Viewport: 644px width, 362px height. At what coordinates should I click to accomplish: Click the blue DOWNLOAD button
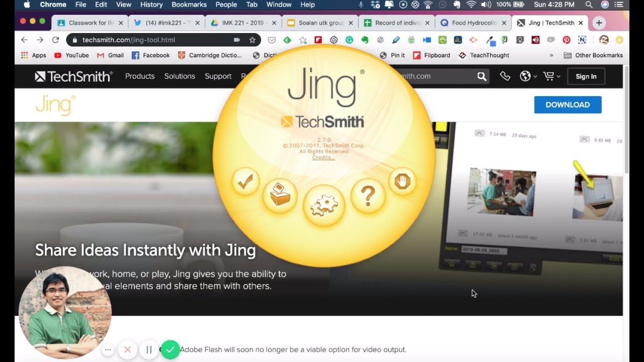568,105
